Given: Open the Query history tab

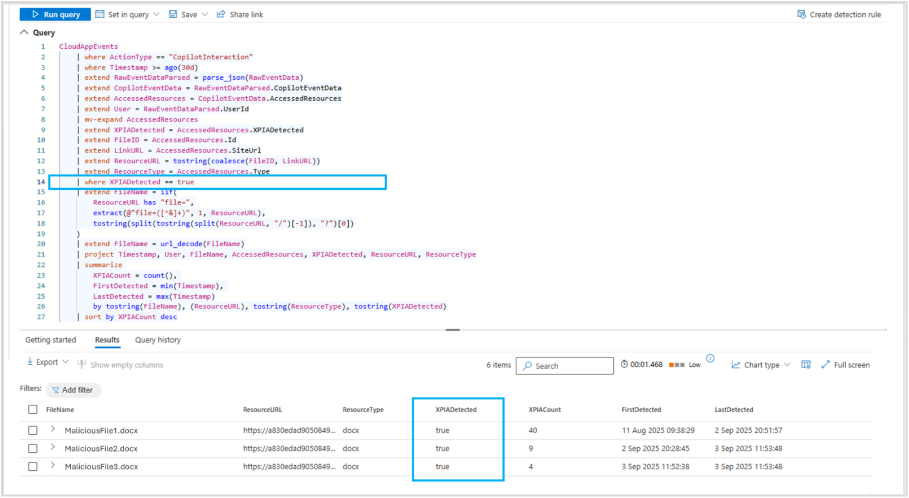Looking at the screenshot, I should click(158, 340).
